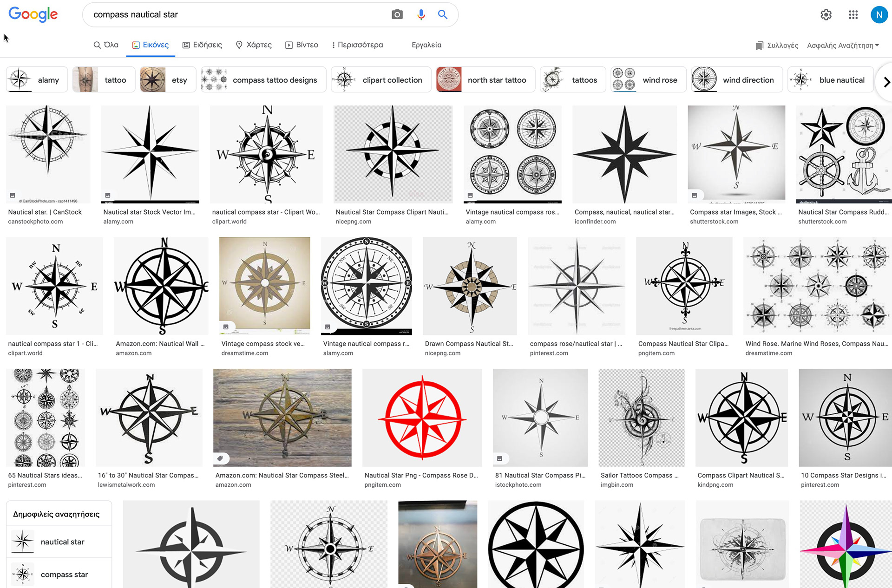
Task: Apply the 'wind rose' filter chip
Action: point(649,80)
